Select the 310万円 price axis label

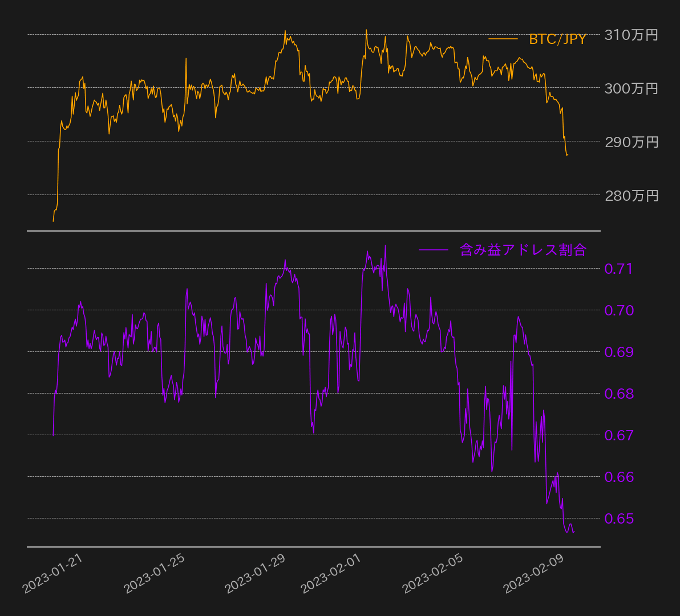click(631, 35)
